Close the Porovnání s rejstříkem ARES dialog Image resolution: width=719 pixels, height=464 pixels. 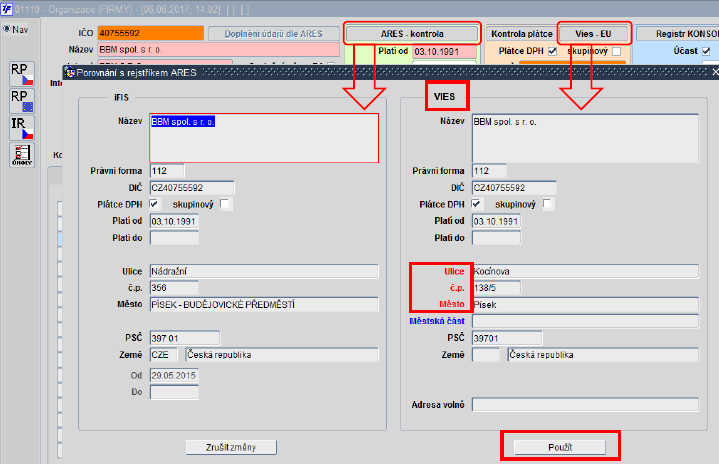[715, 72]
